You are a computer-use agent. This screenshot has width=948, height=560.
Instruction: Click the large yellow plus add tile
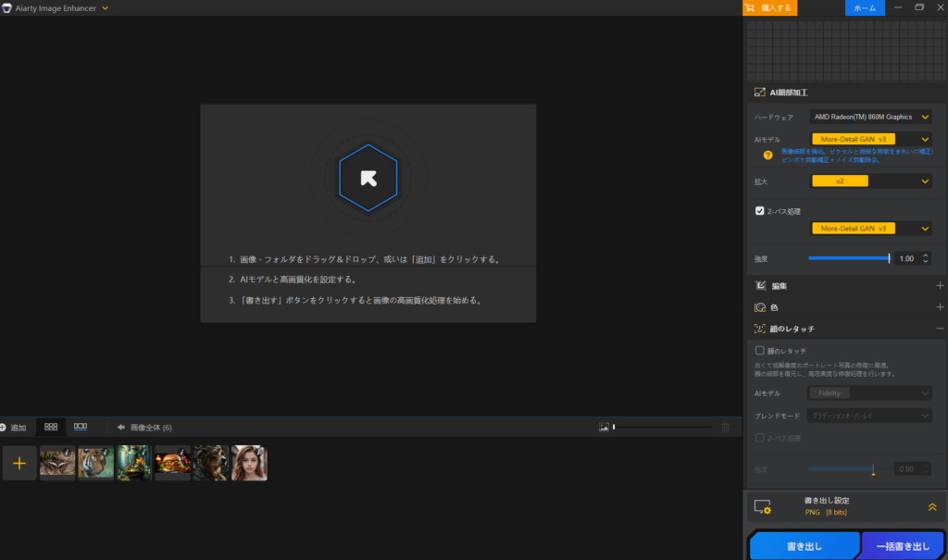tap(19, 463)
